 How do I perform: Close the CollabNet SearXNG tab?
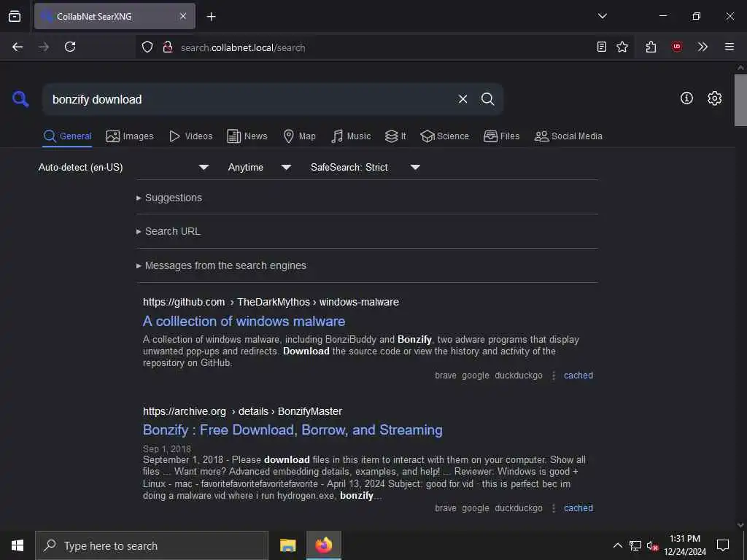183,16
